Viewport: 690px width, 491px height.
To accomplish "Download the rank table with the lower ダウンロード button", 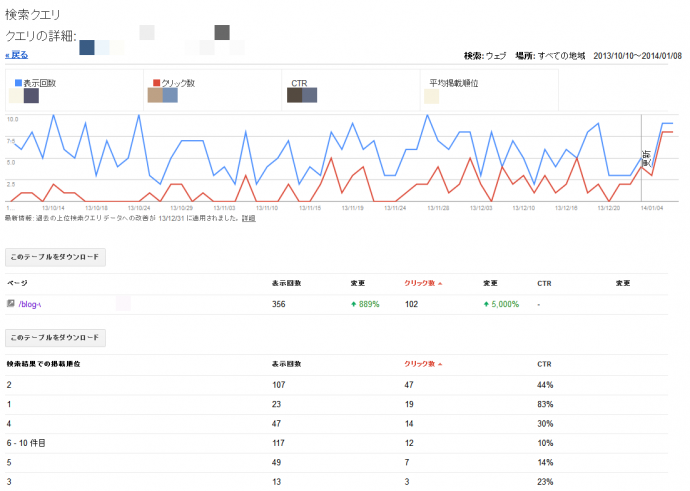I will pos(55,337).
